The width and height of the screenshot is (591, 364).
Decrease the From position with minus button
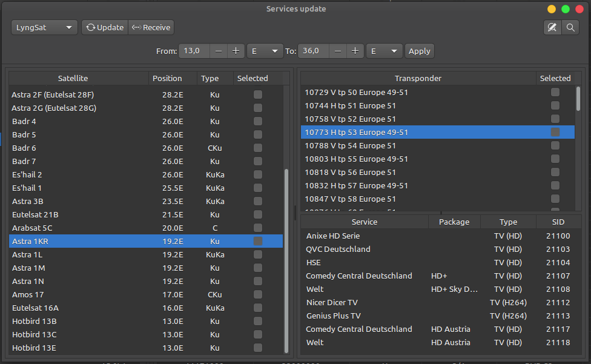coord(218,51)
